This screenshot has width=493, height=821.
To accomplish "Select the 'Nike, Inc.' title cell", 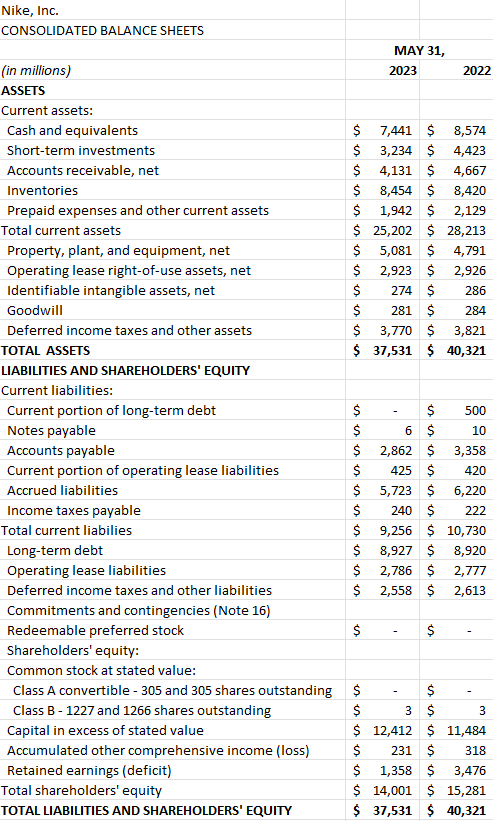I will coord(30,10).
